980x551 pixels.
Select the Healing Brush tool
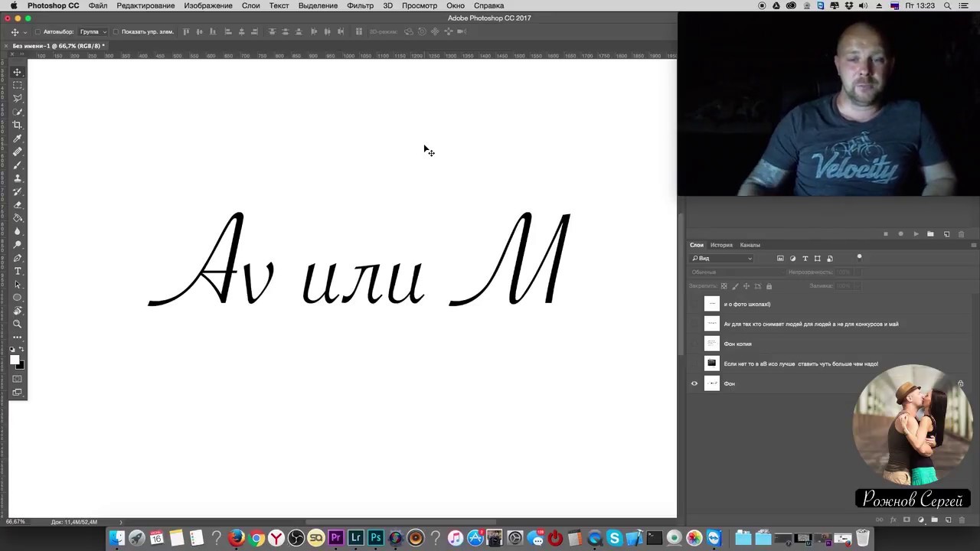click(x=17, y=152)
